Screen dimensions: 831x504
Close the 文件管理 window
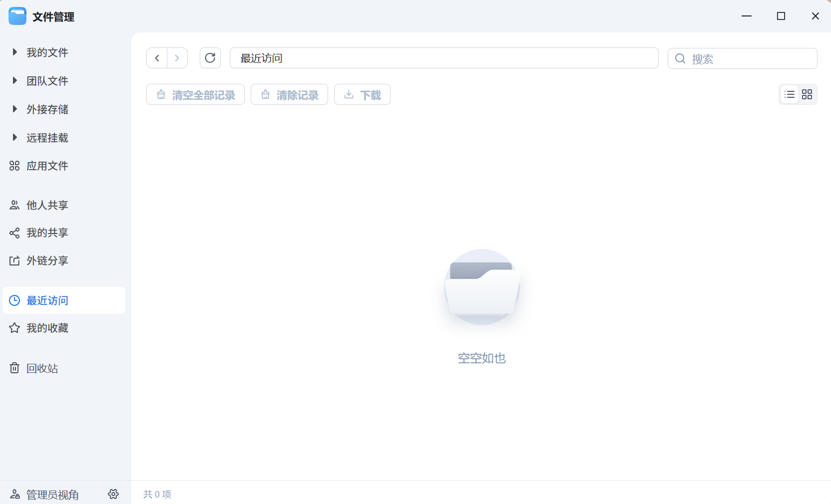(x=816, y=16)
